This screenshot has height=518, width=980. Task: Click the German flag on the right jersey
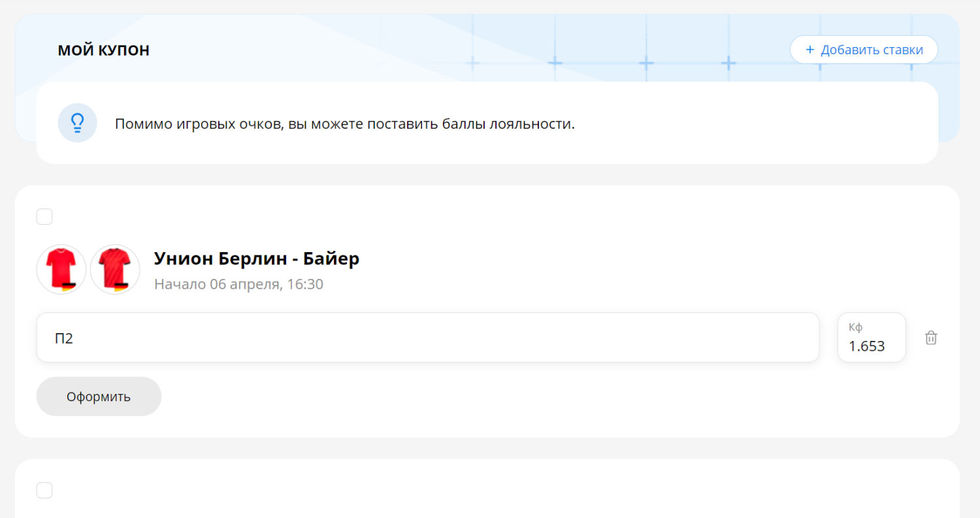[122, 286]
